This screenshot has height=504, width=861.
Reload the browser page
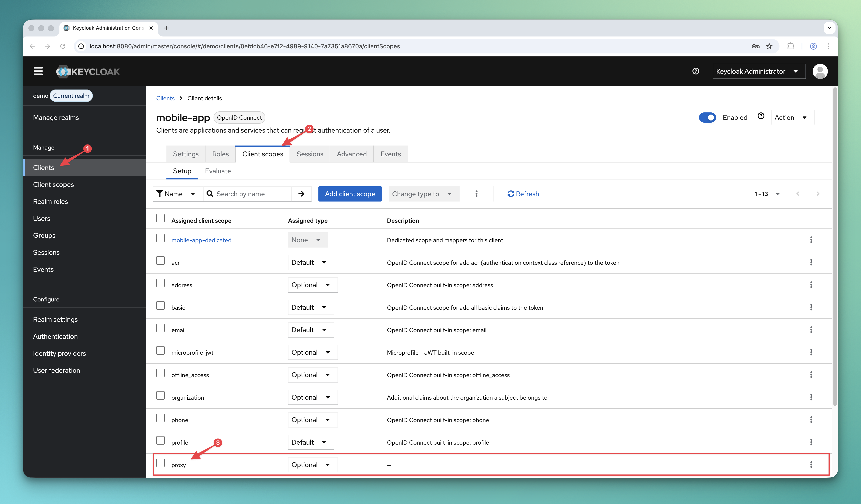[x=63, y=46]
